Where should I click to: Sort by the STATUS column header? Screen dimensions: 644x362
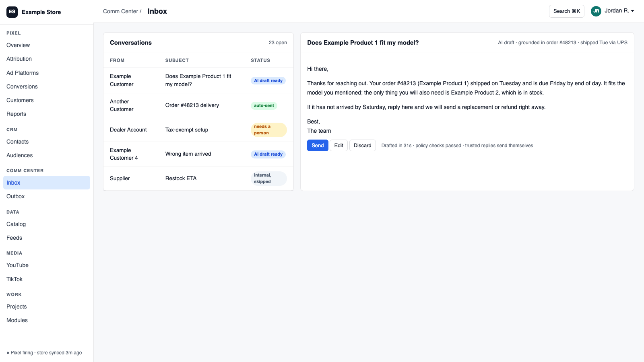[x=260, y=60]
